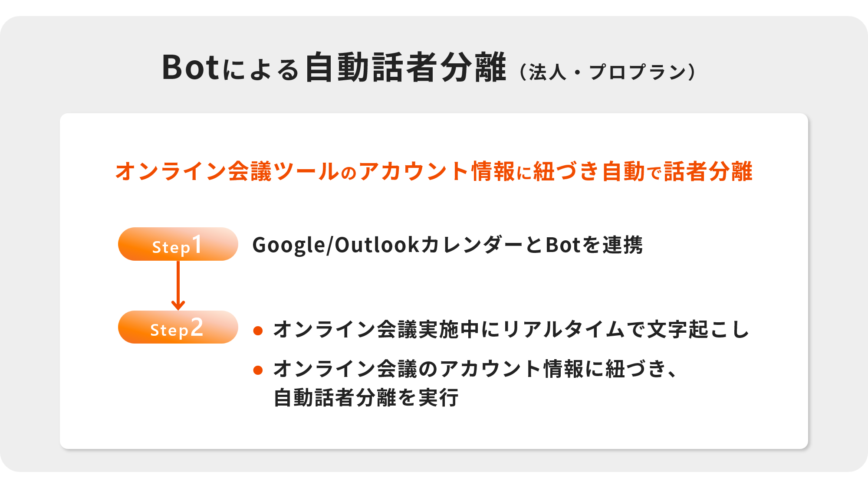Click the "Google/Outlook" text in Step 1

click(x=336, y=245)
